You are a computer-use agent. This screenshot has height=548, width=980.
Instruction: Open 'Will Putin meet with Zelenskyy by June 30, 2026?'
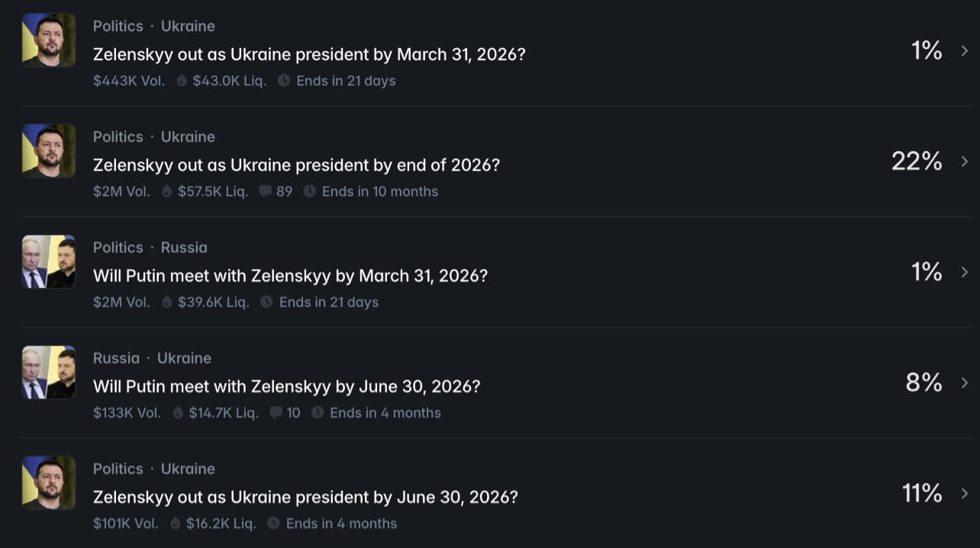coord(286,386)
